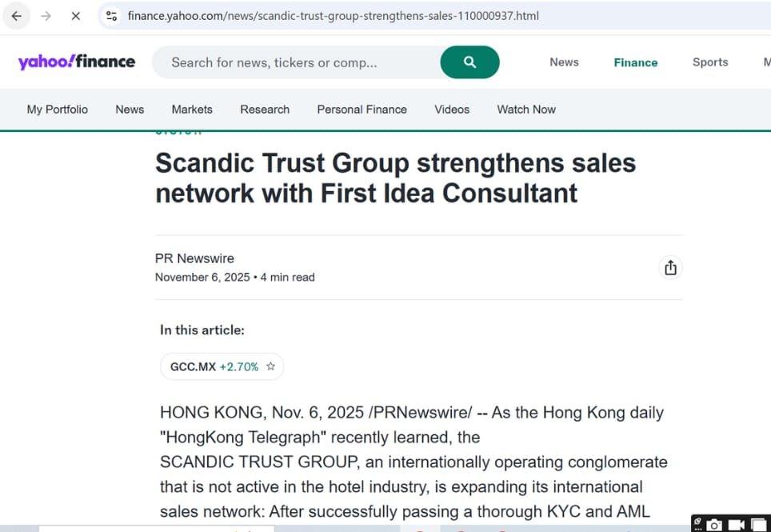The width and height of the screenshot is (771, 532).
Task: Open site information icon in address bar
Action: pyautogui.click(x=112, y=16)
